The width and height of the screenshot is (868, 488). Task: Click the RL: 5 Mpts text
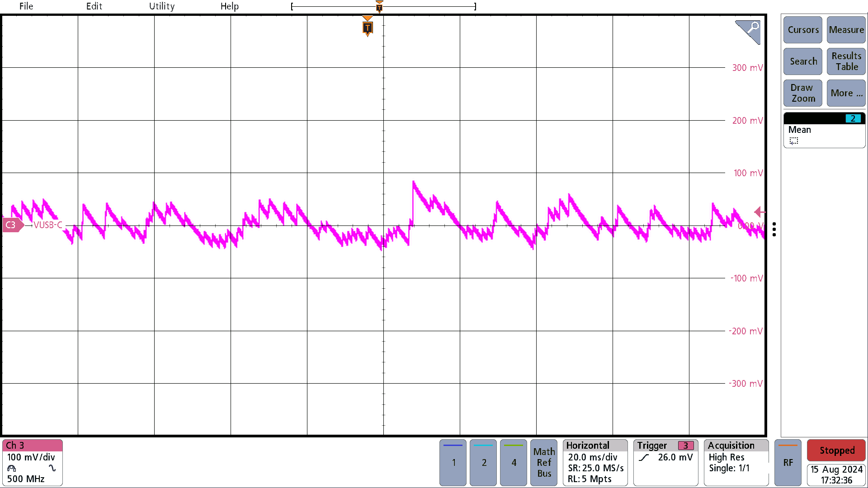pyautogui.click(x=590, y=479)
